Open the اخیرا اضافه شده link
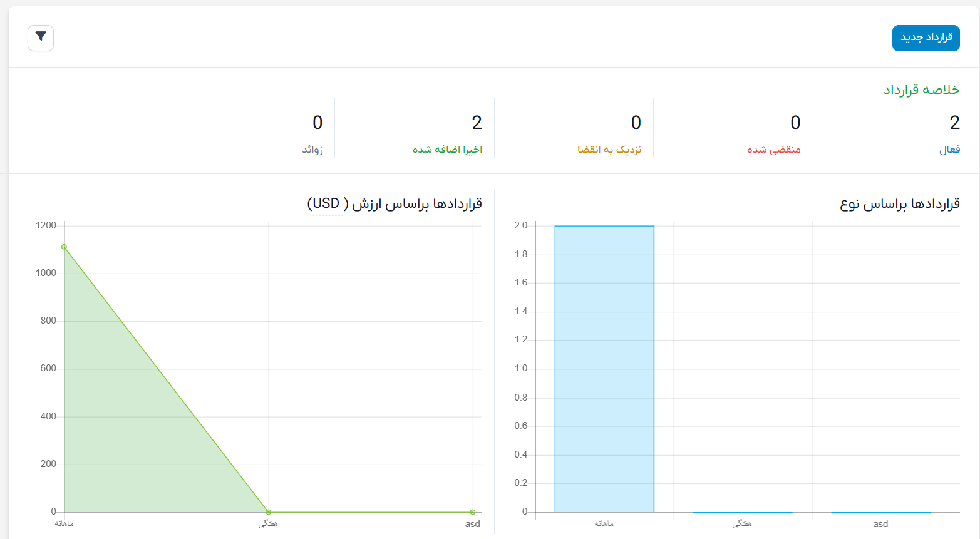The height and width of the screenshot is (539, 980). pos(447,150)
